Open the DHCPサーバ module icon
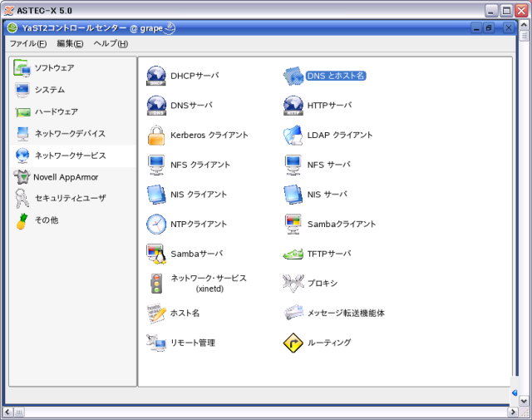This screenshot has width=532, height=420. [x=157, y=76]
